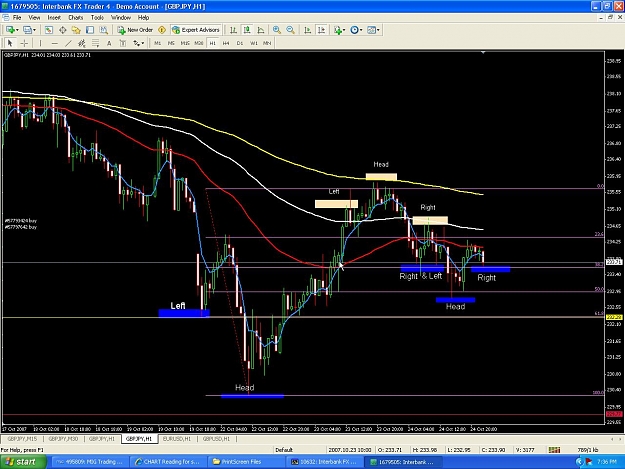625x469 pixels.
Task: Switch to Line Chart display
Action: (x=261, y=30)
